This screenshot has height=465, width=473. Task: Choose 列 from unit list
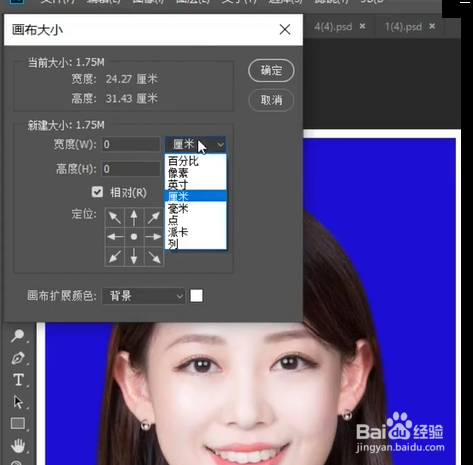196,244
